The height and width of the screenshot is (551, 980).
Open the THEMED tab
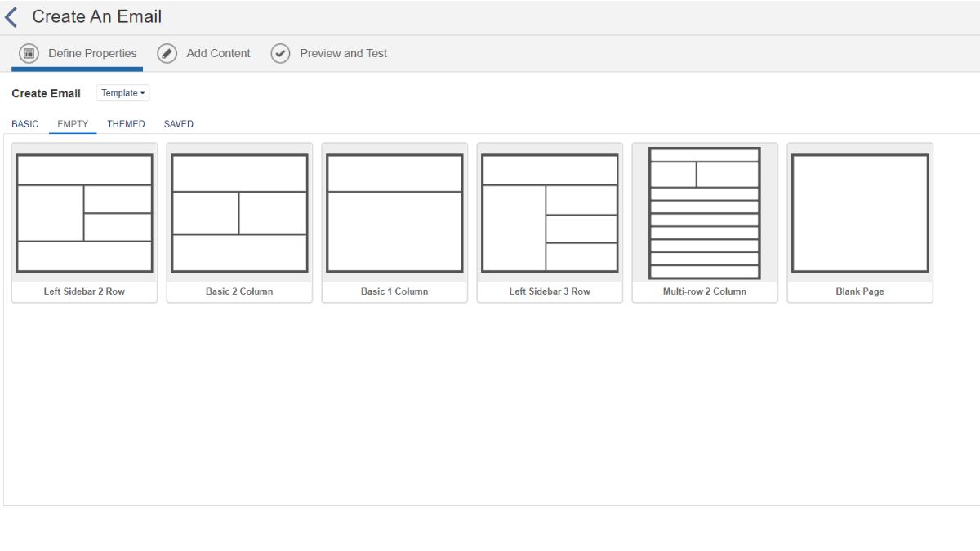pos(126,124)
